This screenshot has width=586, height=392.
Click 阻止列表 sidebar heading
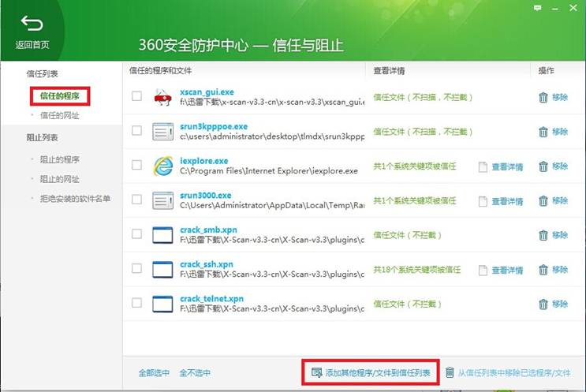click(x=43, y=137)
